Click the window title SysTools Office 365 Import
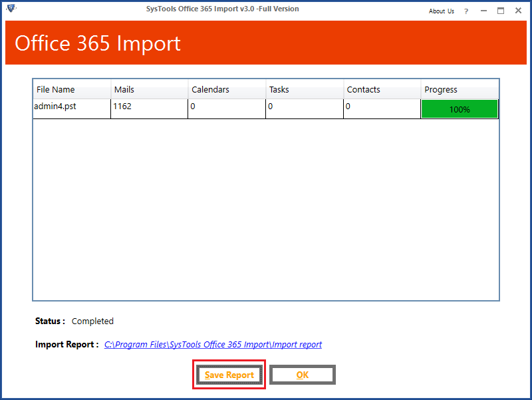The image size is (532, 400). coord(223,9)
